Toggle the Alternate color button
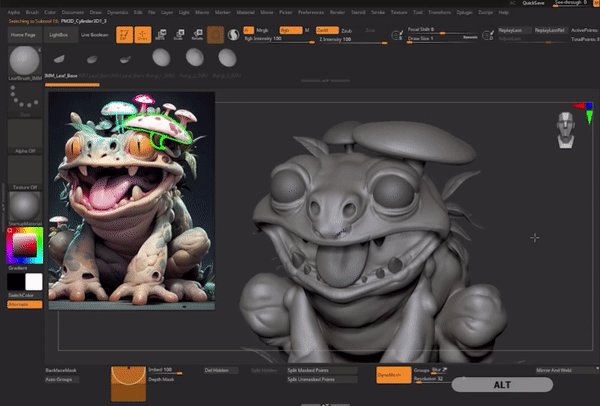 point(25,305)
